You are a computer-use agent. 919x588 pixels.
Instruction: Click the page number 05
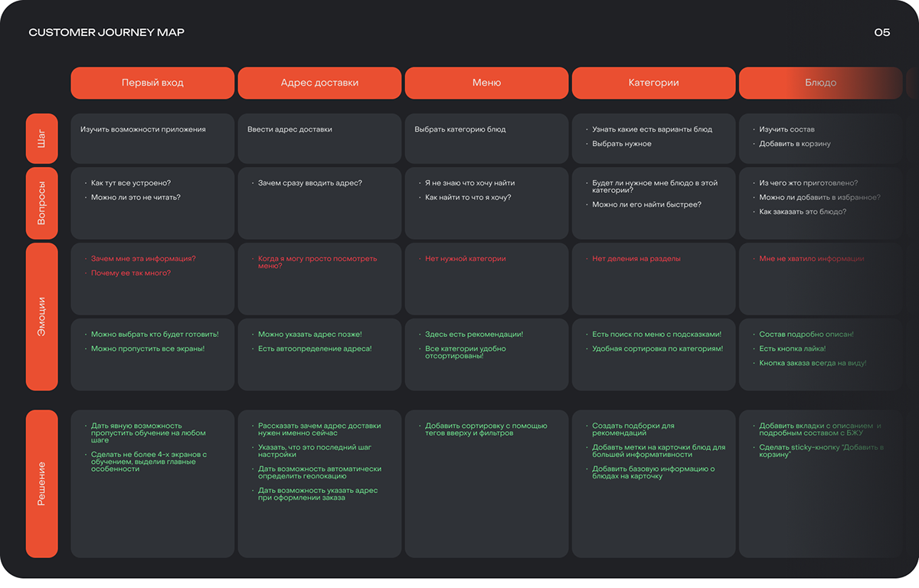pyautogui.click(x=881, y=32)
